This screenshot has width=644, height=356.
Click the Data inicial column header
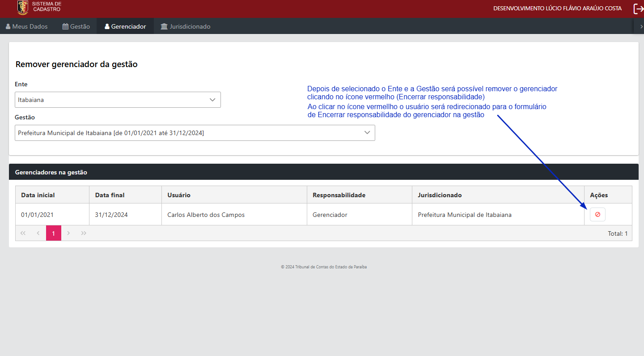(x=52, y=195)
